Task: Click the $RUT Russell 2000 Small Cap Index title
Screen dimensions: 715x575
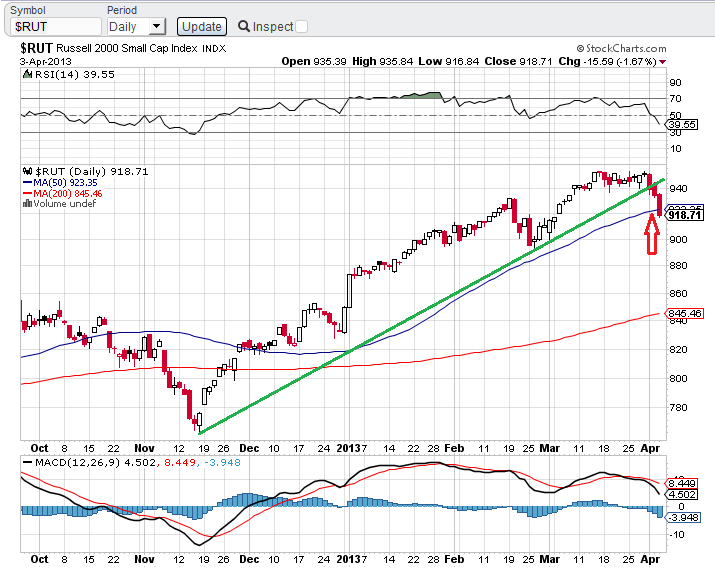Action: pos(123,48)
